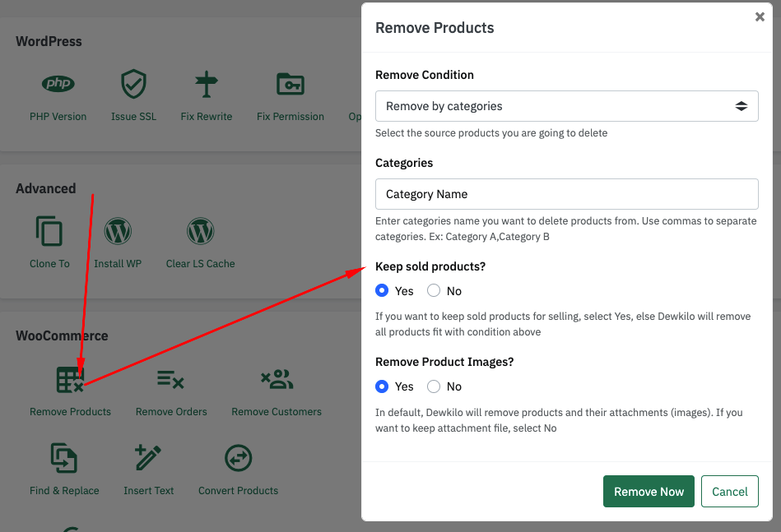Click the Remove Customers label

tap(277, 412)
